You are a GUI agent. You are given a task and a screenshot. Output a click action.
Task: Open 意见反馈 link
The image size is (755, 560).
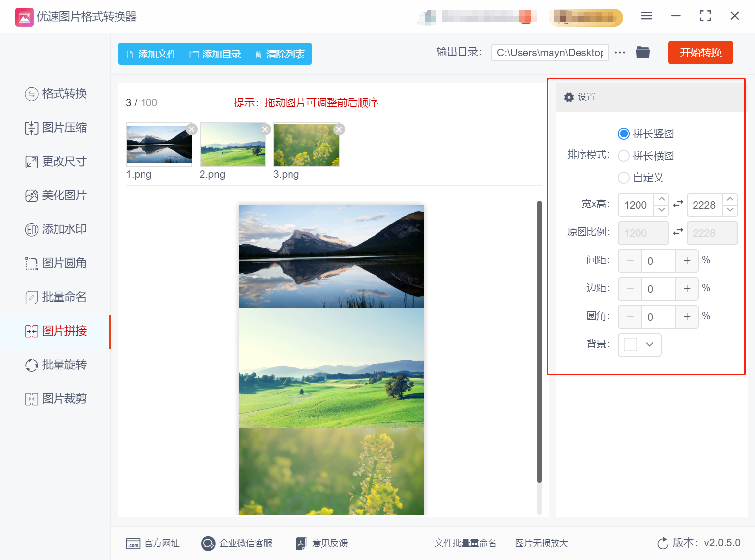(322, 543)
